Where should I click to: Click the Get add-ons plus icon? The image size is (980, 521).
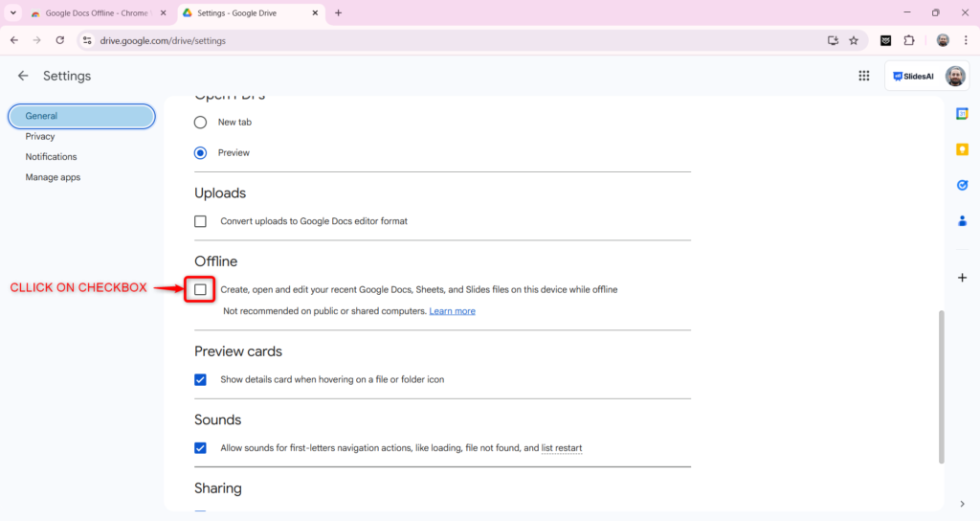click(962, 278)
